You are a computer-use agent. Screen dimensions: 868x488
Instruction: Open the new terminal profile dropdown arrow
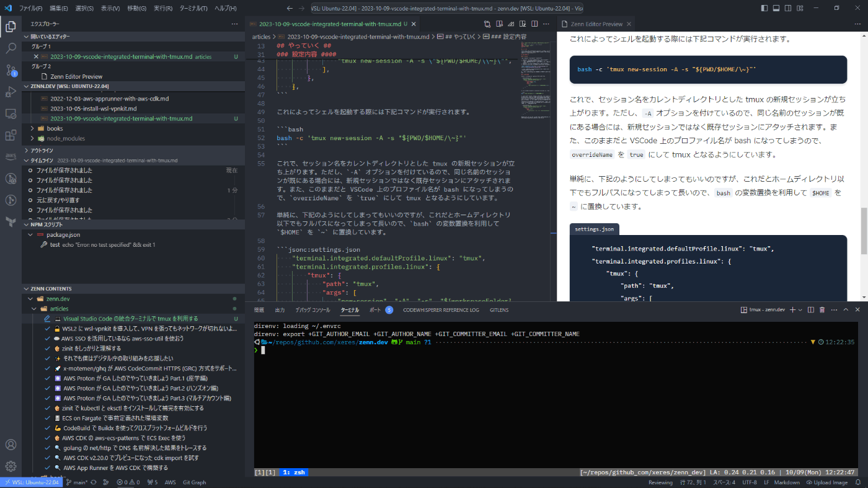click(800, 309)
